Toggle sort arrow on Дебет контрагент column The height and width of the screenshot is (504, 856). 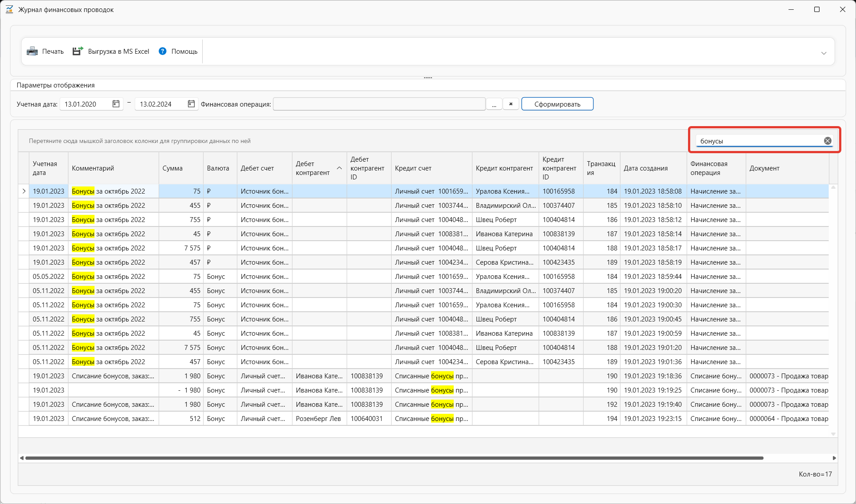coord(339,168)
